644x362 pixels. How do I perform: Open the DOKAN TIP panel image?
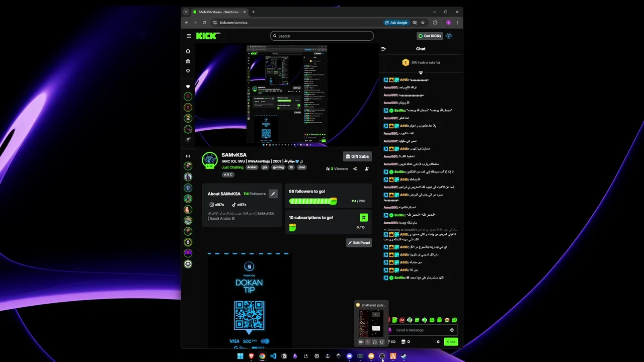click(x=249, y=301)
